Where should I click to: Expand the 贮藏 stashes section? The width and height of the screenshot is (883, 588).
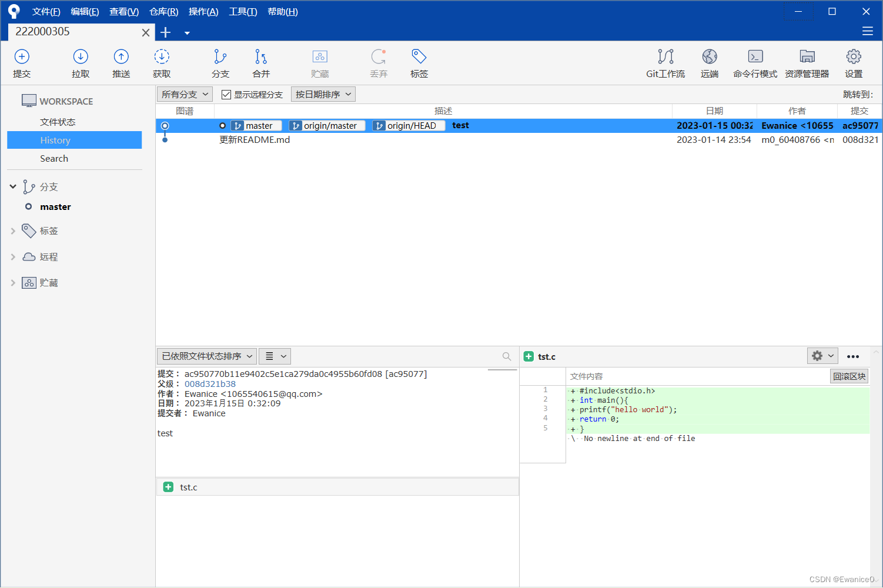pos(13,283)
